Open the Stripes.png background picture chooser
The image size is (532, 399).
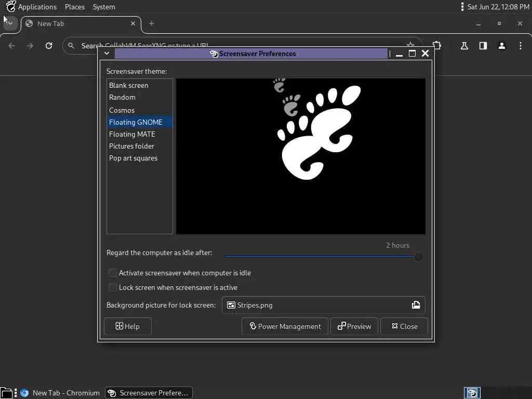coord(323,305)
